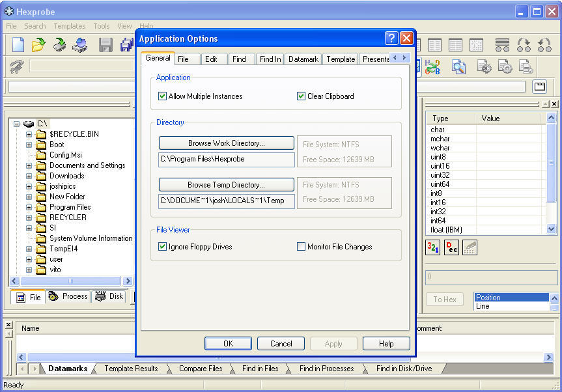Click the dialog's question mark help icon

pyautogui.click(x=391, y=38)
